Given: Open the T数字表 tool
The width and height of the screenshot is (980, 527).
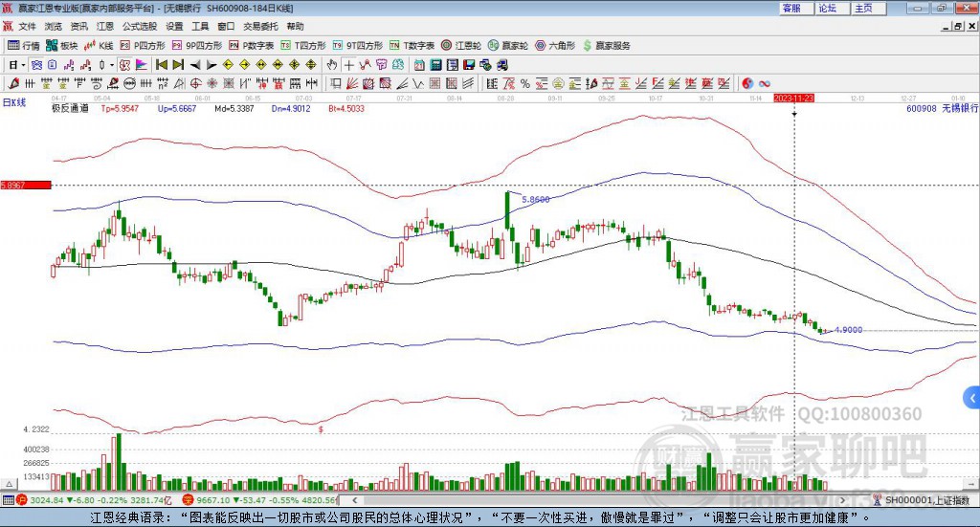Looking at the screenshot, I should click(x=412, y=46).
